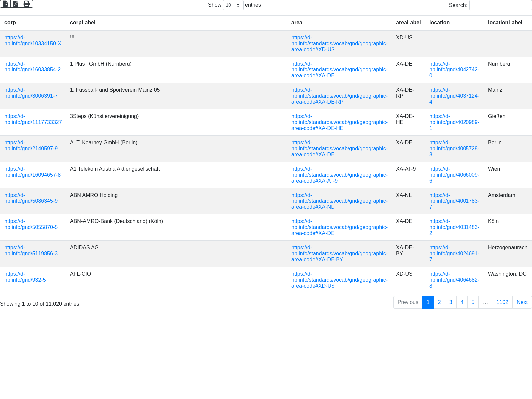532x399 pixels.
Task: Open the Show entries count dropdown
Action: [233, 5]
